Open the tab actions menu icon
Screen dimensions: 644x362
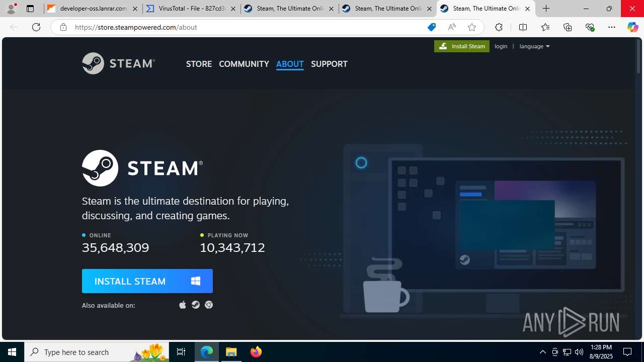30,9
